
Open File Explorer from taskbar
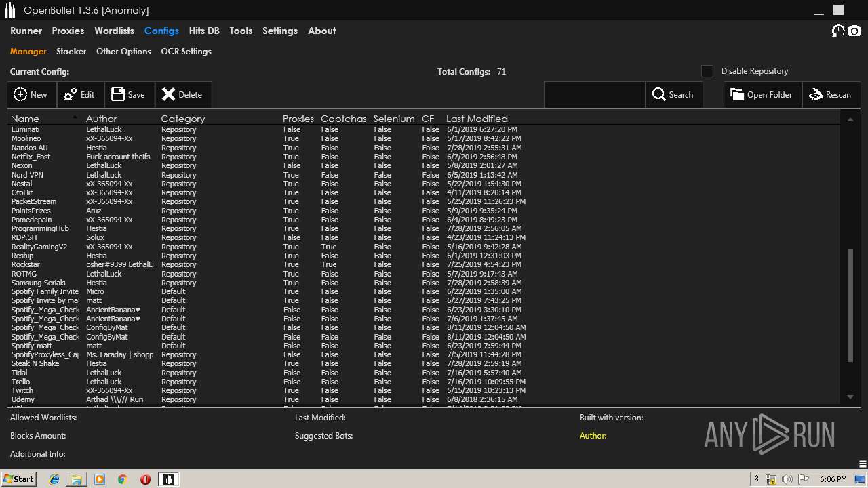pyautogui.click(x=77, y=479)
